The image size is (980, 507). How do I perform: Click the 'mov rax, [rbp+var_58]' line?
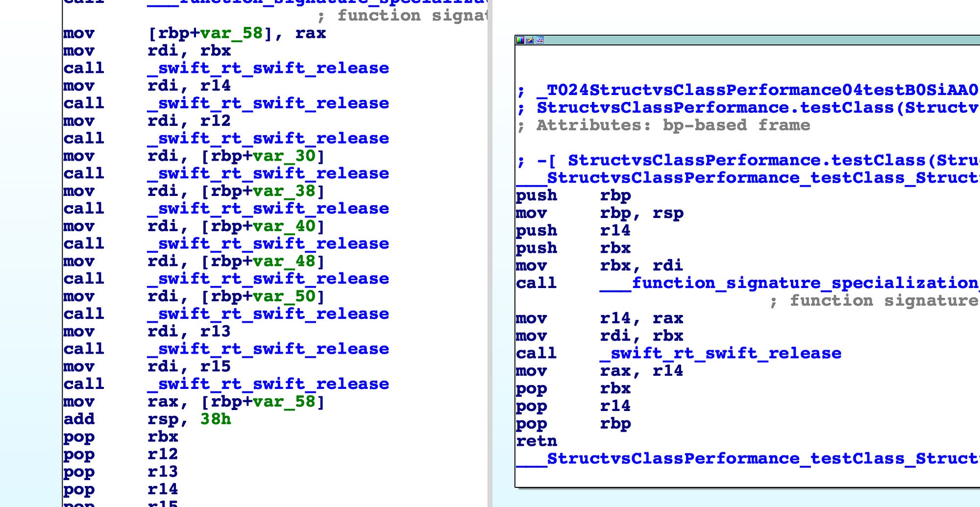point(194,402)
